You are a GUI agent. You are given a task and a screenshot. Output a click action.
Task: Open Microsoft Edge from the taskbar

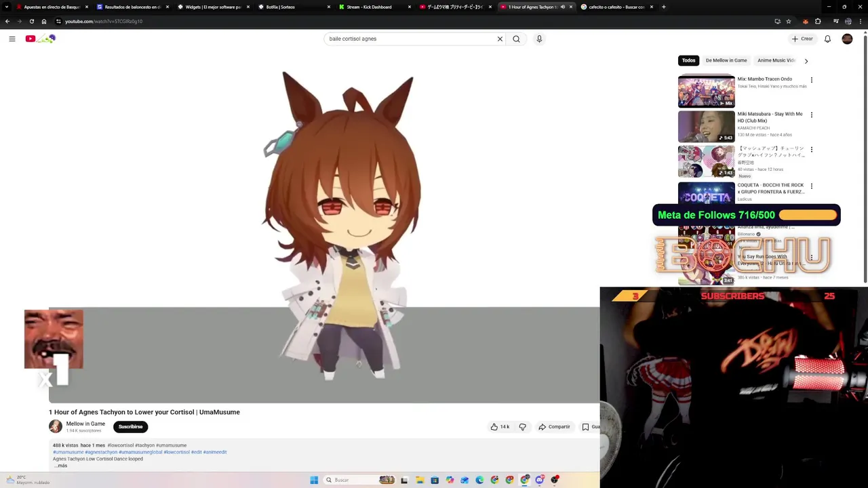[479, 480]
